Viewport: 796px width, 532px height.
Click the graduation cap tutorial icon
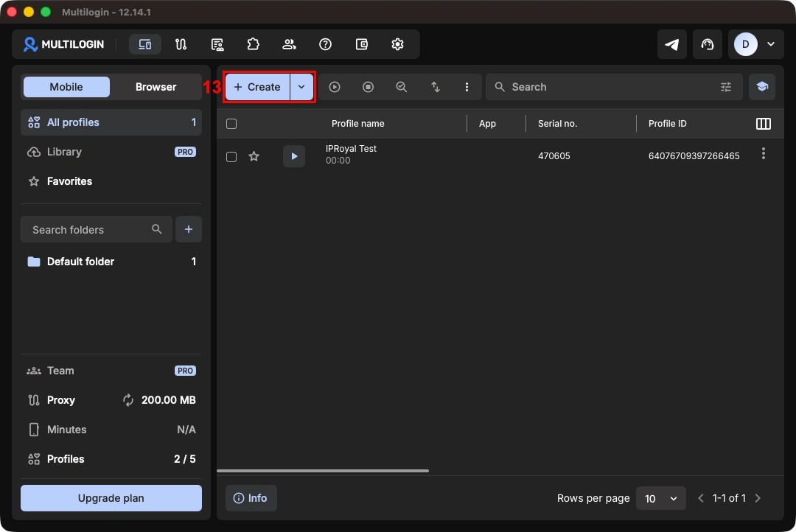762,87
